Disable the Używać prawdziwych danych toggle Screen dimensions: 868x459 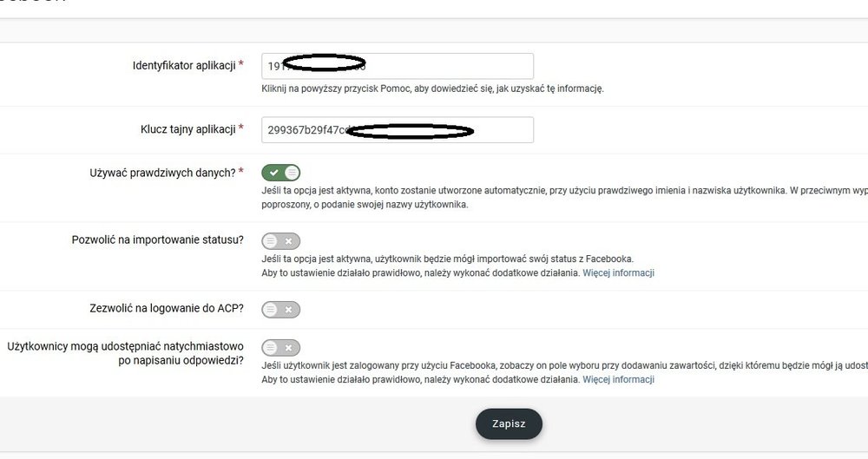pyautogui.click(x=281, y=173)
